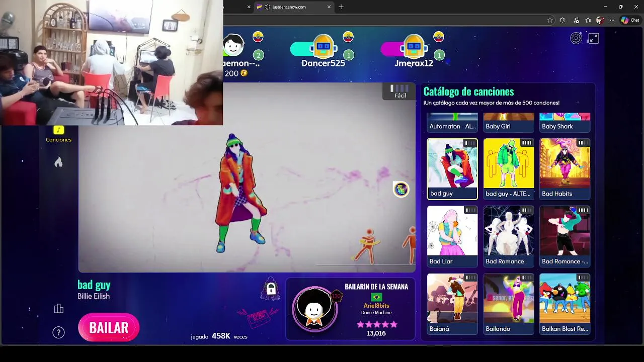Click the five-star rating of Ariel8bits
The image size is (644, 362).
click(x=377, y=324)
